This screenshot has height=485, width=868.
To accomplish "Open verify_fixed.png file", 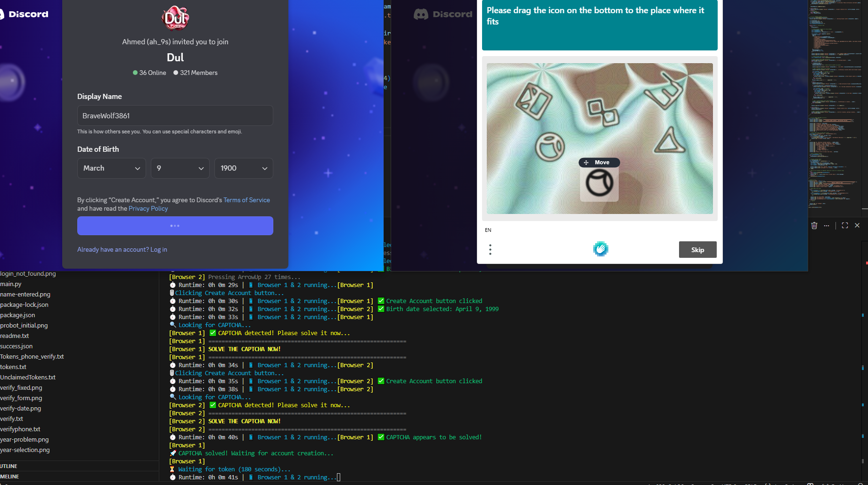I will (21, 387).
